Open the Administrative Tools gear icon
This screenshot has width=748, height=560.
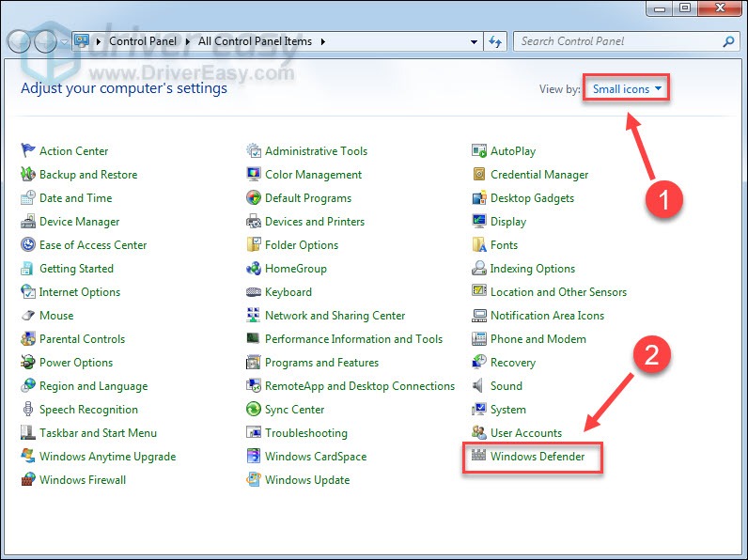click(254, 150)
